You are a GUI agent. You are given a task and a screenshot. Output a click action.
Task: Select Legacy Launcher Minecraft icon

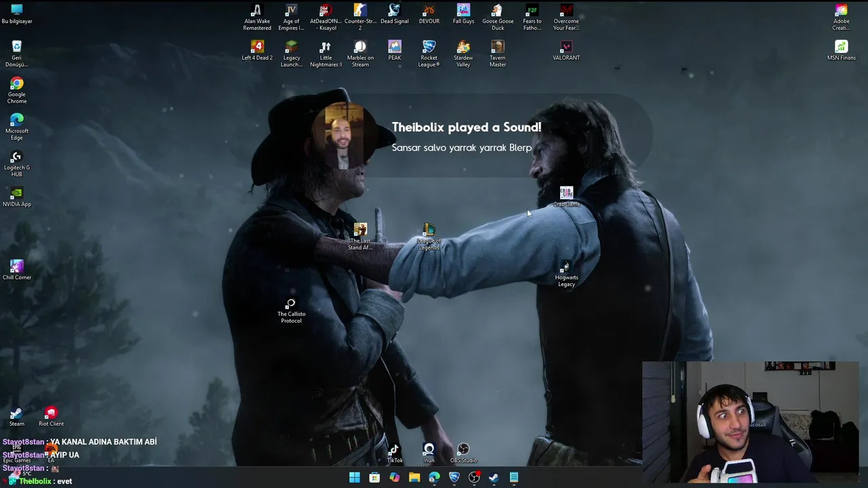tap(291, 54)
